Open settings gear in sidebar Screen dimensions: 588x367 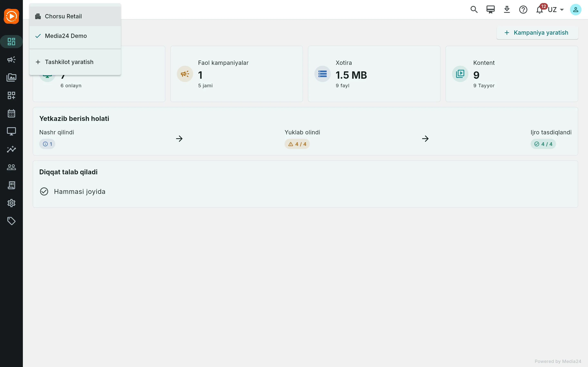click(11, 203)
